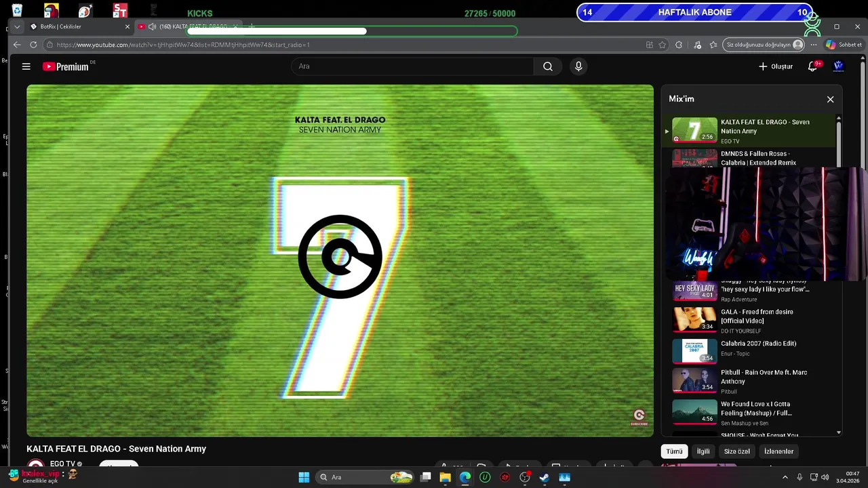Image resolution: width=868 pixels, height=488 pixels.
Task: Reload the page with refresh icon
Action: click(33, 45)
